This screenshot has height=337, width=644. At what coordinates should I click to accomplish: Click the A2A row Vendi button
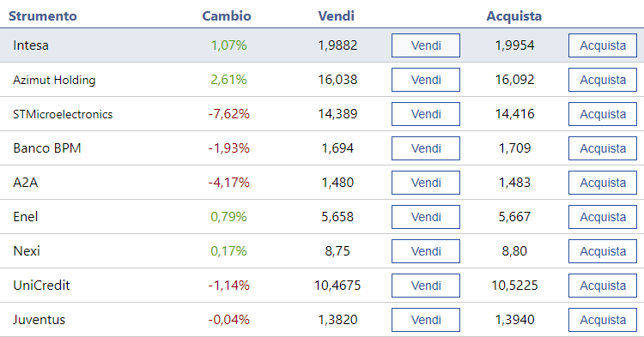(426, 183)
